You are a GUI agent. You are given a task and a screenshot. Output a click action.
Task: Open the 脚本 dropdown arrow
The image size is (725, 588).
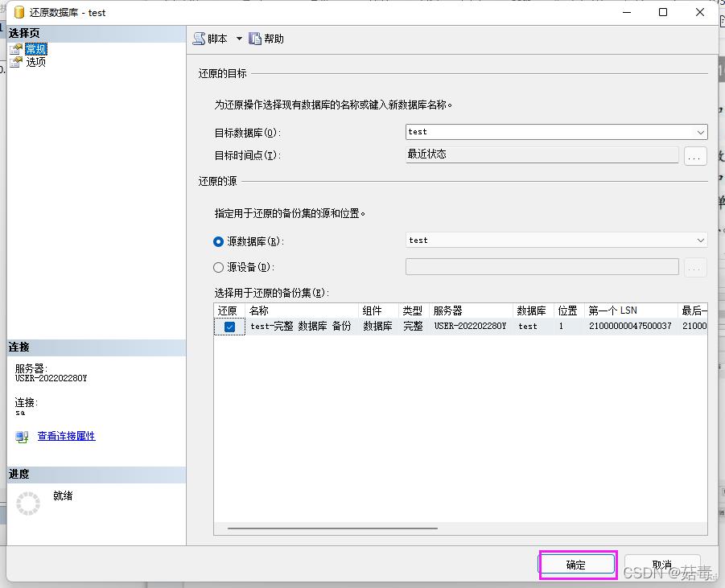(x=239, y=39)
